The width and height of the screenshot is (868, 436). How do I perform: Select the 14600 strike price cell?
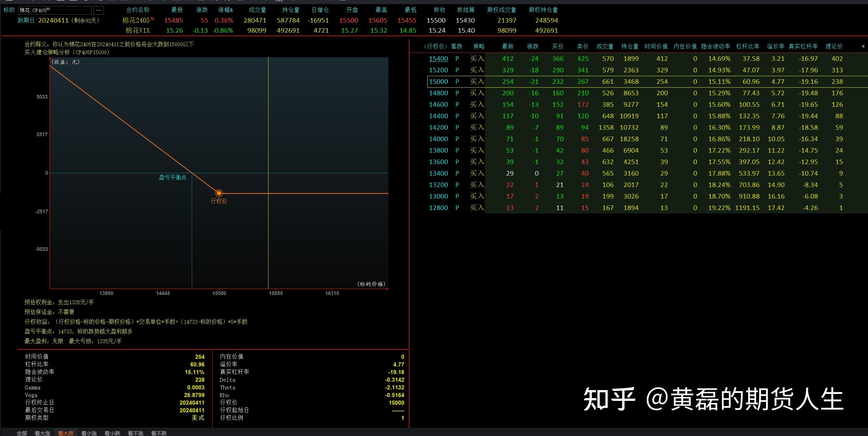tap(438, 105)
